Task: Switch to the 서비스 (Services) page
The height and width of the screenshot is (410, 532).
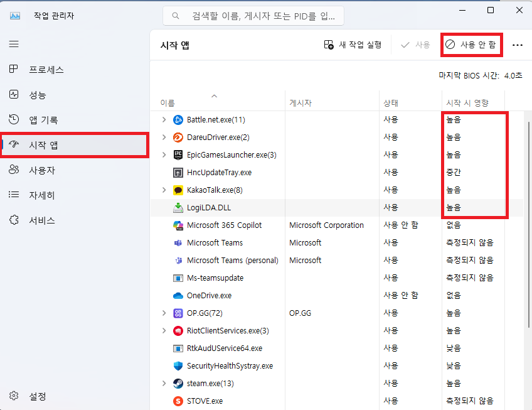Action: tap(75, 220)
